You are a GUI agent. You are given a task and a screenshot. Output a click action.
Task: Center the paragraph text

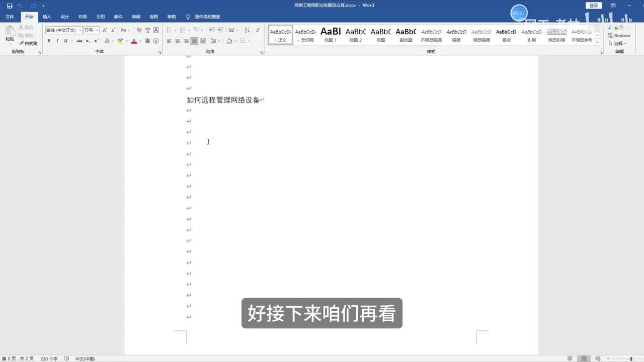[x=178, y=41]
